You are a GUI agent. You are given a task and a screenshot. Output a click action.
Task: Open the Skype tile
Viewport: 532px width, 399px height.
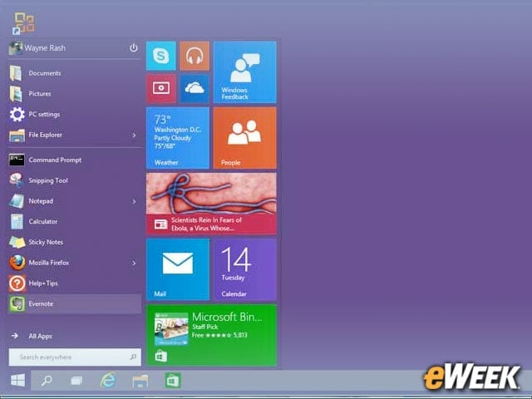click(x=160, y=56)
